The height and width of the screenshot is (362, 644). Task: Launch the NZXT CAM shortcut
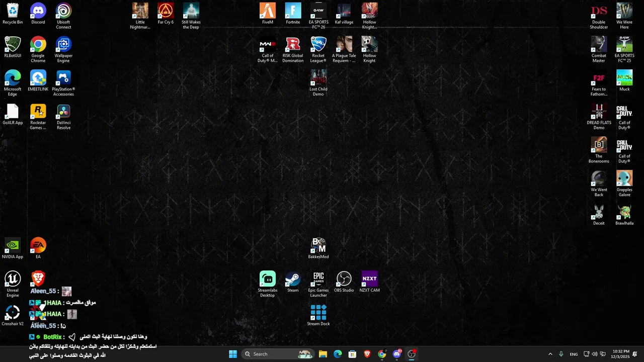(x=369, y=282)
